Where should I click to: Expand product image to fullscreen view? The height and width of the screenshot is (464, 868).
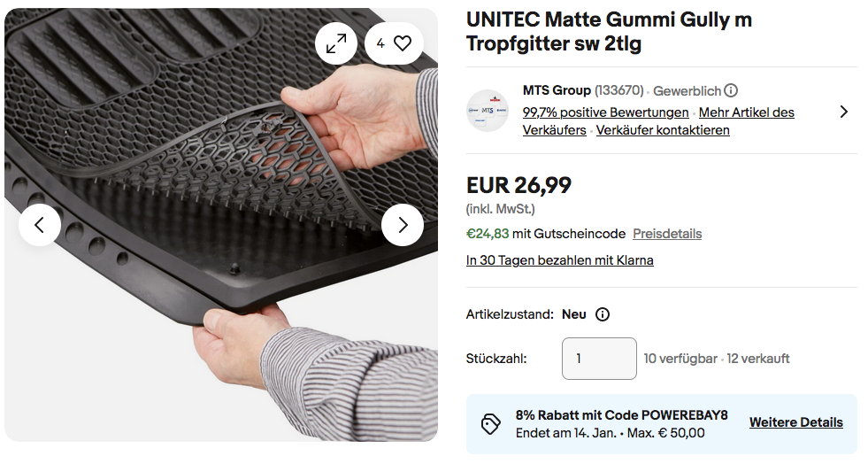[x=336, y=43]
